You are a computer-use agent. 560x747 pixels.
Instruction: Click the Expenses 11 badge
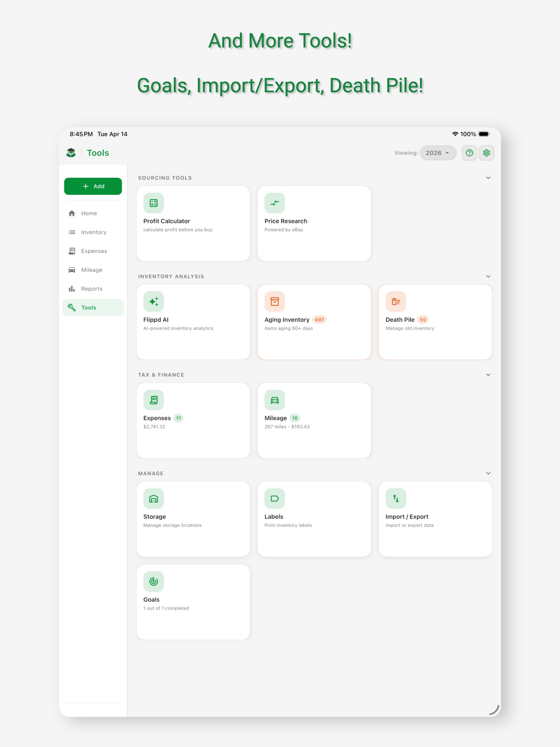pyautogui.click(x=178, y=418)
